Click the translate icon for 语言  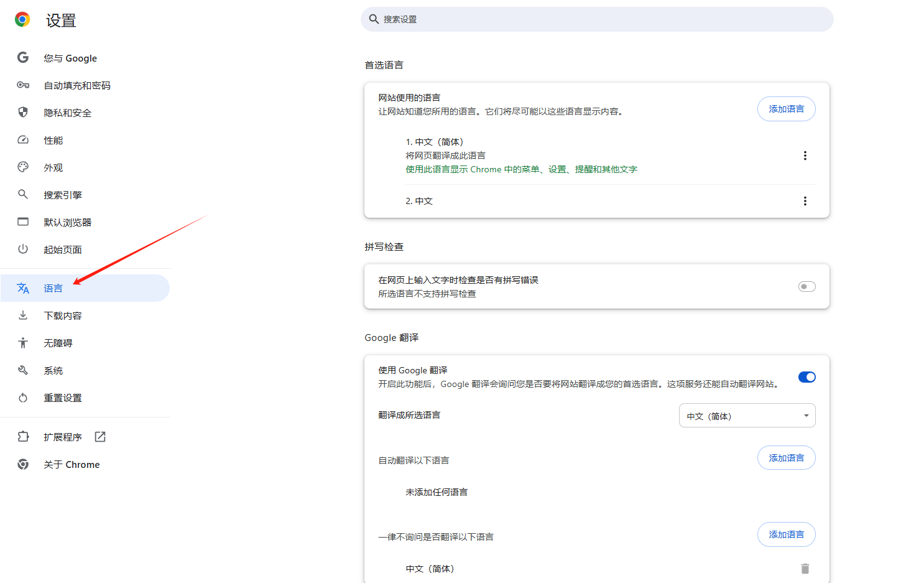(x=23, y=288)
